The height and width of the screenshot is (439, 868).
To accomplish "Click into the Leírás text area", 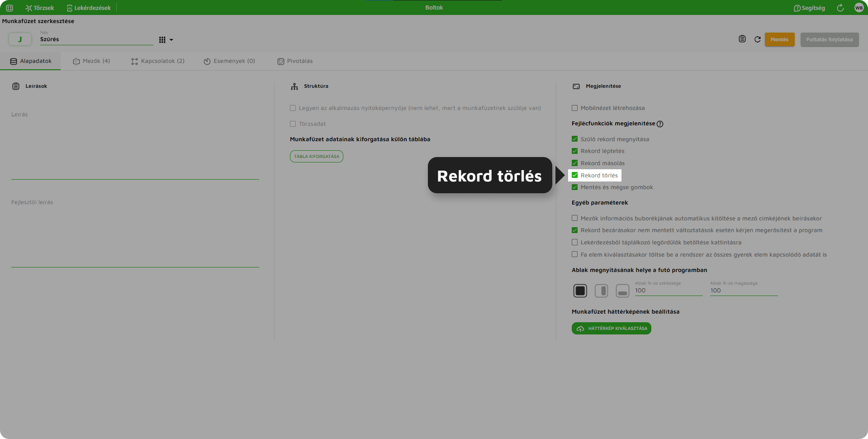I will tap(135, 144).
